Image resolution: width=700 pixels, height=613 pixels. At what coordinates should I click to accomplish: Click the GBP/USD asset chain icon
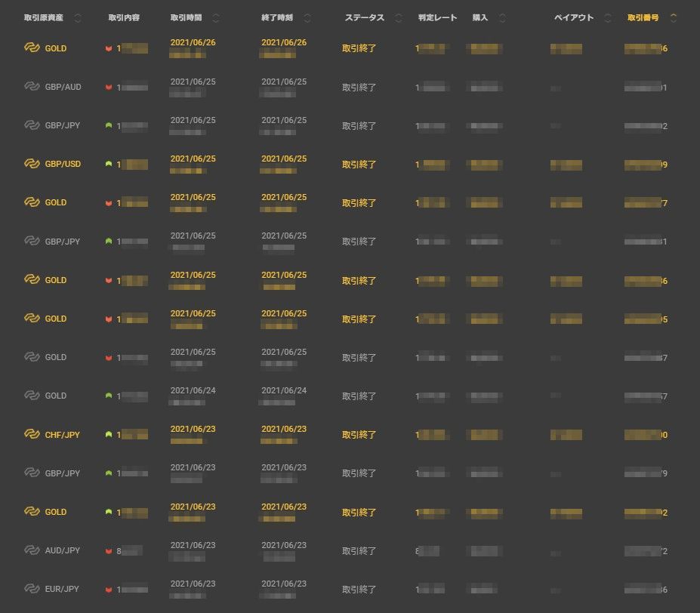(32, 164)
